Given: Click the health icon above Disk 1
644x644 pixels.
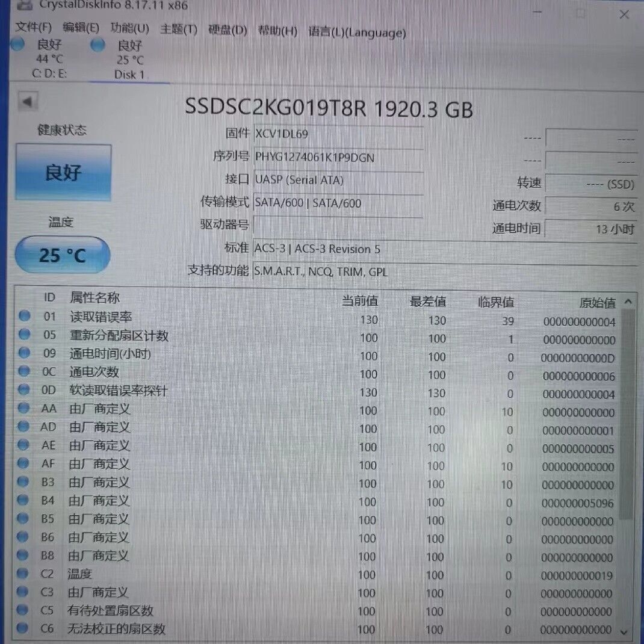Looking at the screenshot, I should (x=98, y=45).
